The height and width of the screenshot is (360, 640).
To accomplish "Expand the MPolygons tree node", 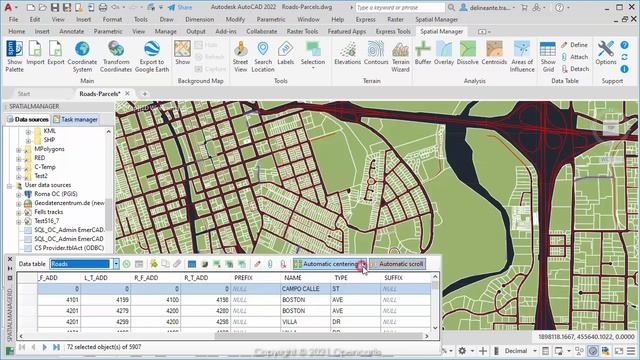I will pos(19,149).
